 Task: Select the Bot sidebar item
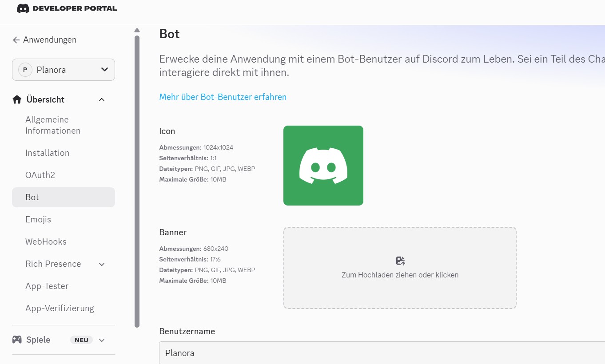pyautogui.click(x=64, y=197)
